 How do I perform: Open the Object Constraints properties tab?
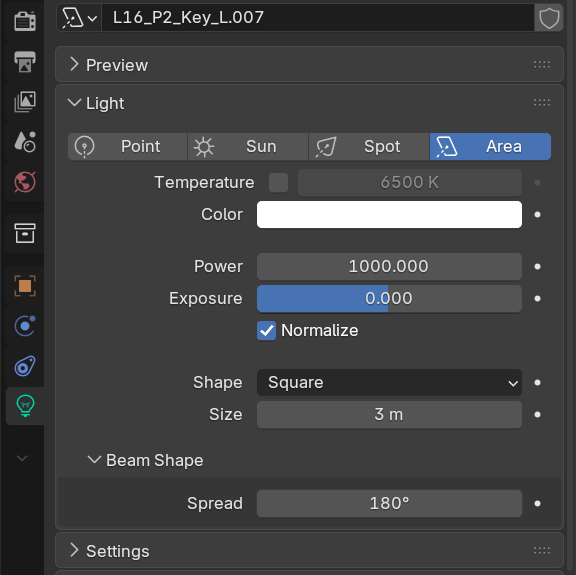pyautogui.click(x=25, y=366)
